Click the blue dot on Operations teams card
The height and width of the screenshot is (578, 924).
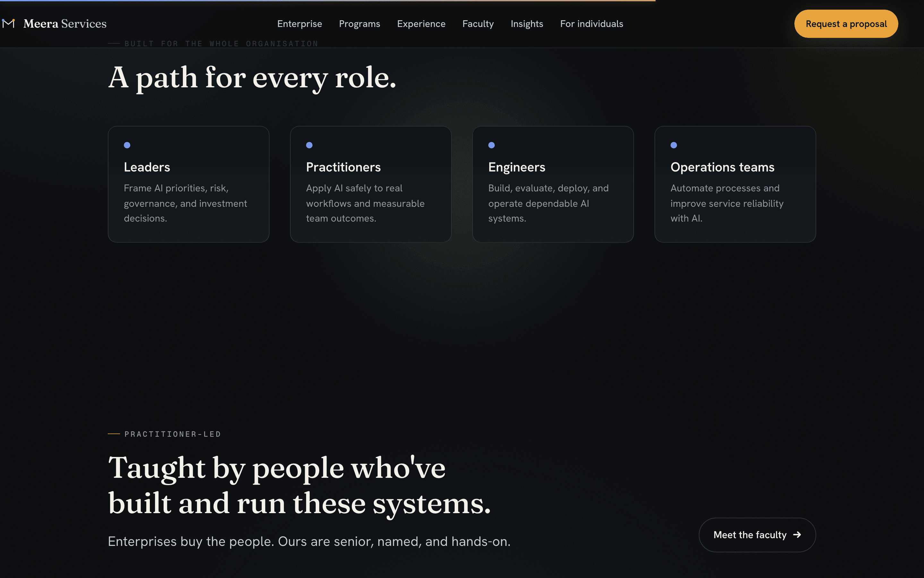point(673,145)
